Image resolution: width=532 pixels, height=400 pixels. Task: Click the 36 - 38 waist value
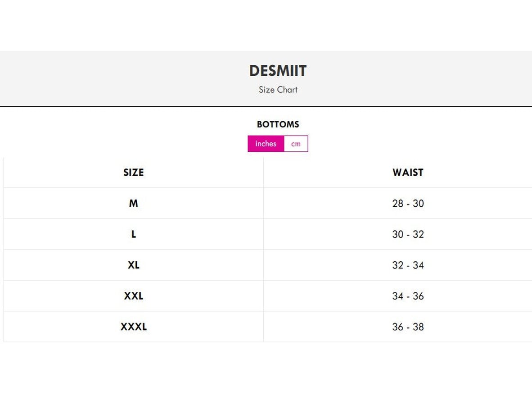(408, 327)
